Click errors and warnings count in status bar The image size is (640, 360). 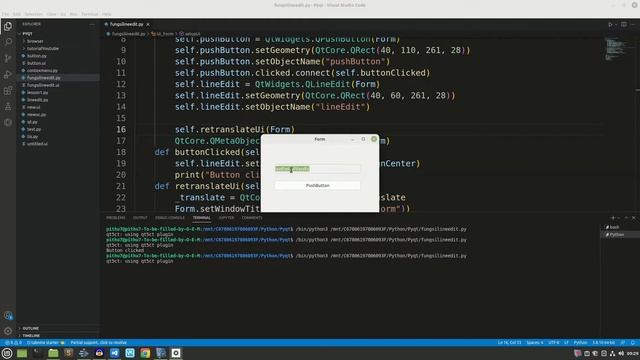coord(13,343)
